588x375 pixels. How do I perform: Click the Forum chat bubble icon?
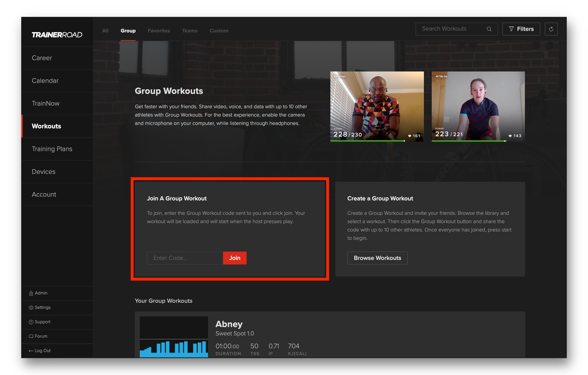coord(31,336)
